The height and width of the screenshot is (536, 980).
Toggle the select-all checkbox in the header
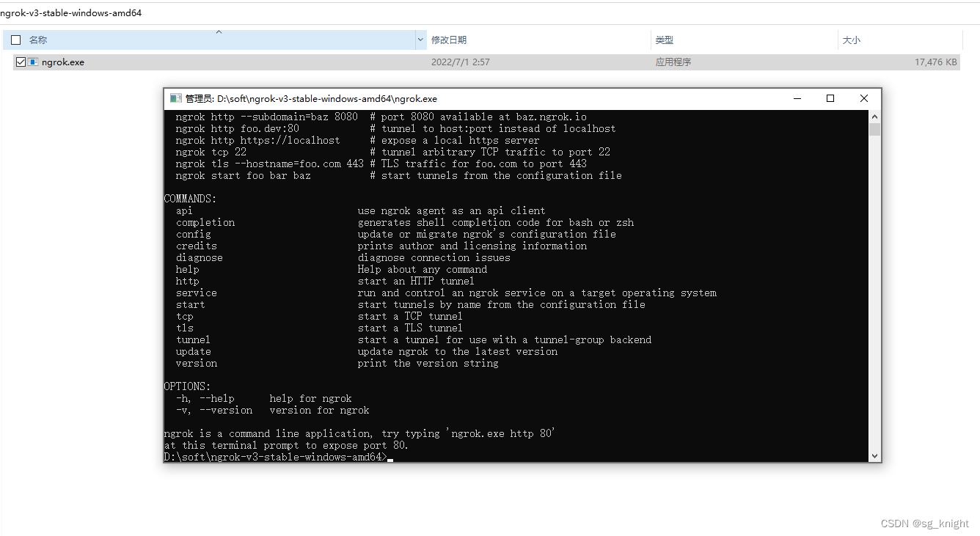click(16, 40)
